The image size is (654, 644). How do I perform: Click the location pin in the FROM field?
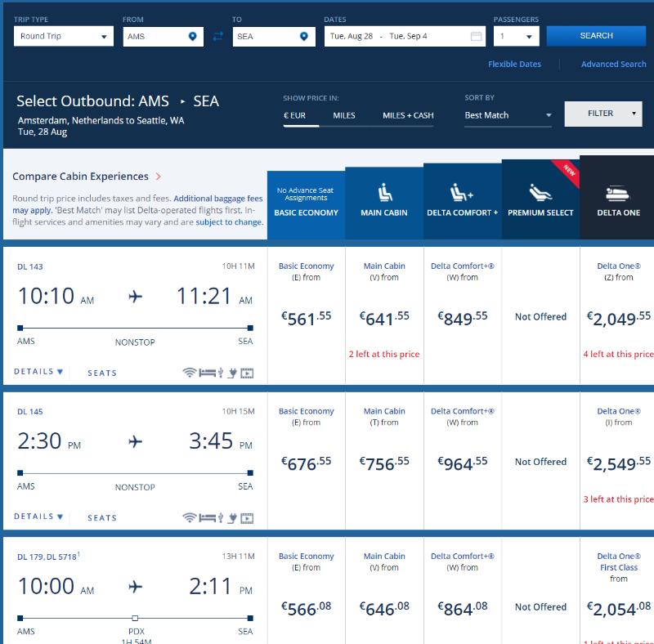192,36
